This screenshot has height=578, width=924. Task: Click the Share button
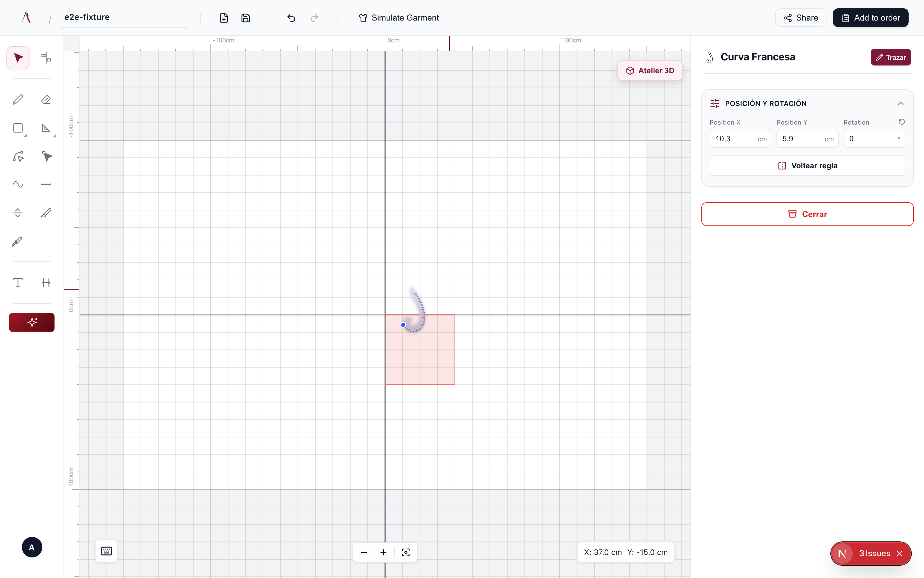pyautogui.click(x=801, y=18)
